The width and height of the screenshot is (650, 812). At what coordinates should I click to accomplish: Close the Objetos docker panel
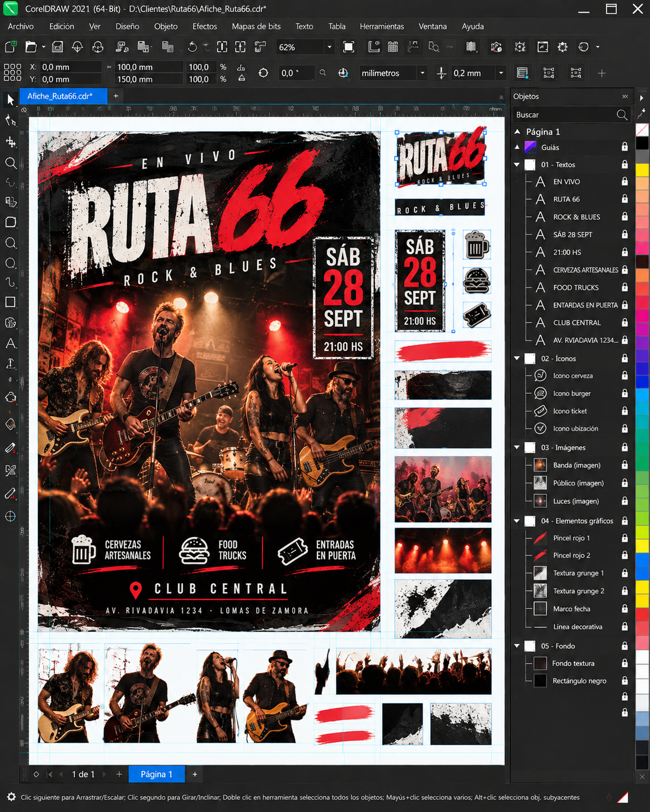click(x=625, y=97)
